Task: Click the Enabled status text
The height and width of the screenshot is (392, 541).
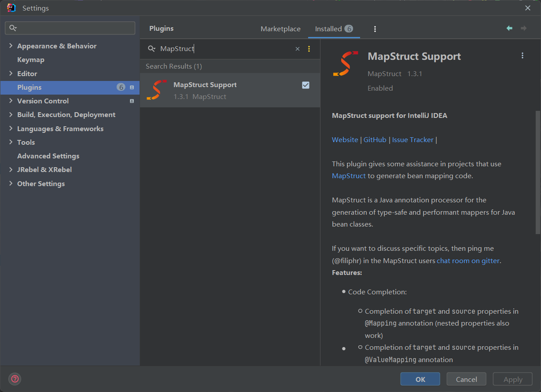Action: [x=380, y=88]
